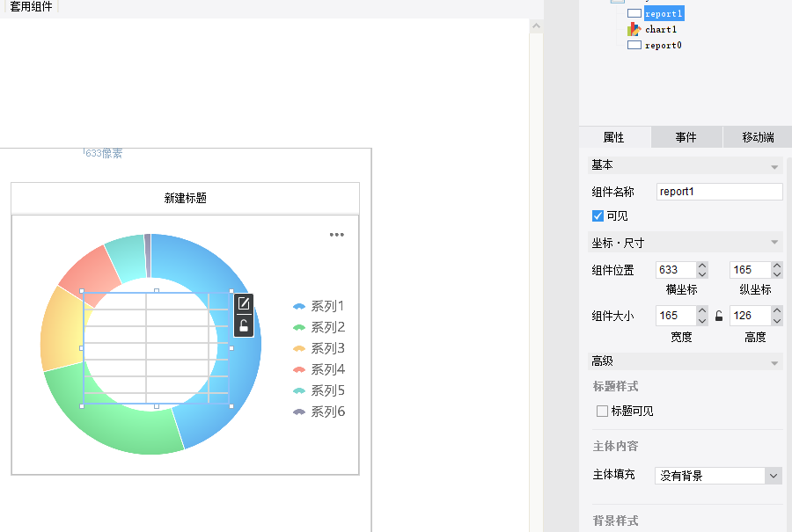This screenshot has width=792, height=532.
Task: Click the 系列1 legend marker
Action: click(299, 306)
